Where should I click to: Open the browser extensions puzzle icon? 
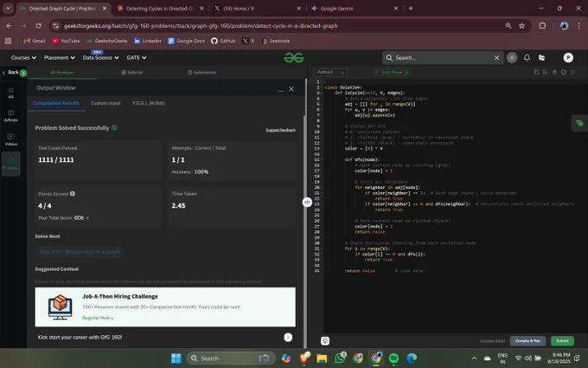coord(542,25)
